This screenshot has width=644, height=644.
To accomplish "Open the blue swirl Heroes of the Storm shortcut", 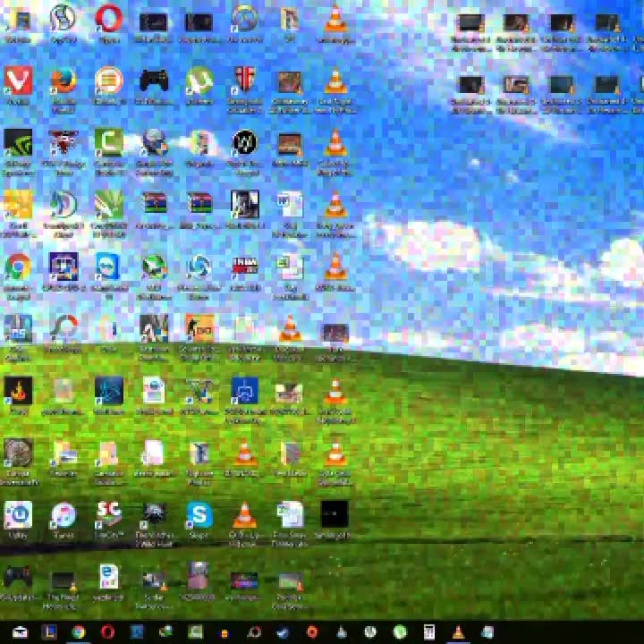I will pos(199,267).
